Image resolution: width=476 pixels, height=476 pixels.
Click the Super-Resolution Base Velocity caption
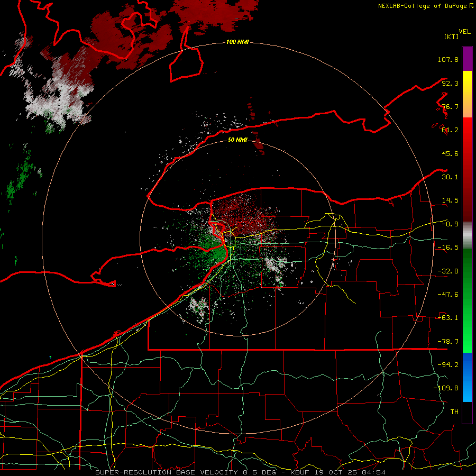click(x=241, y=472)
